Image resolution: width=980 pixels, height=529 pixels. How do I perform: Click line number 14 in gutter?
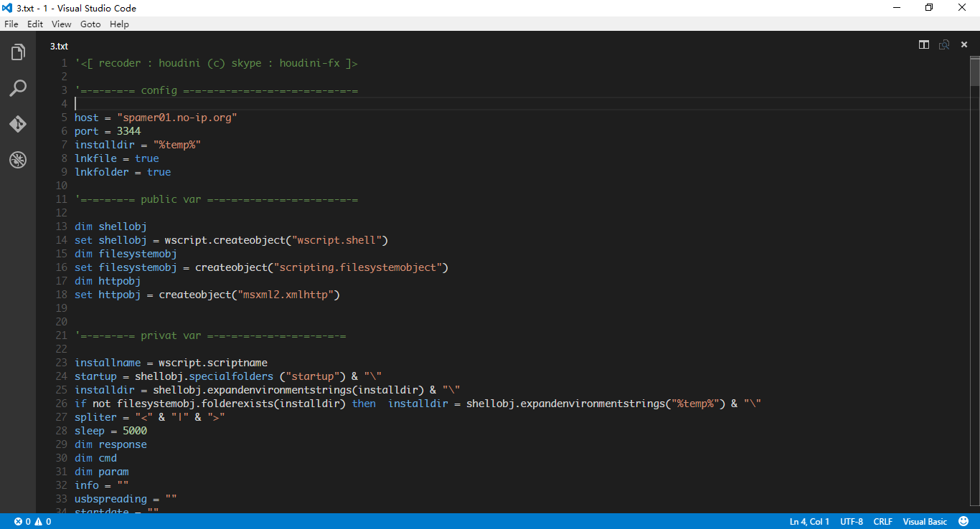(x=61, y=240)
